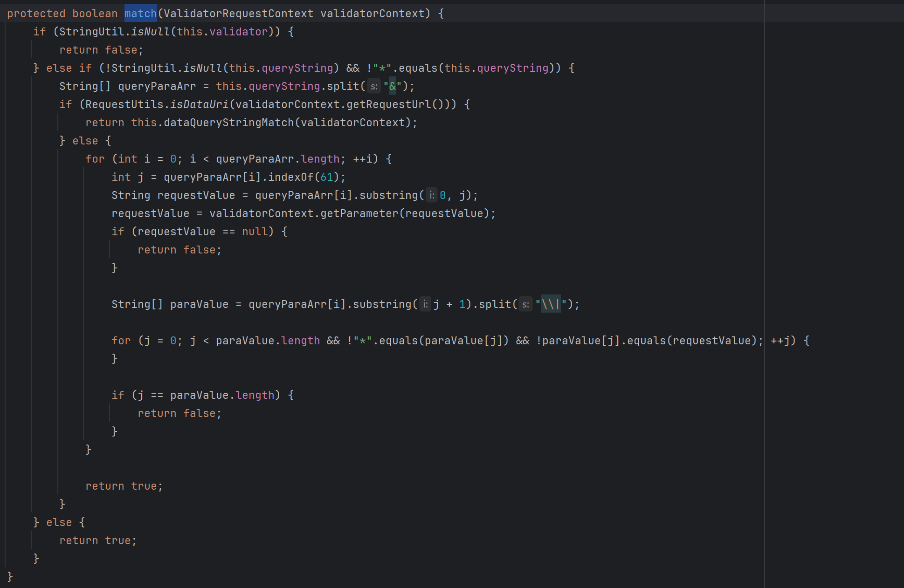Click the ++j increment in for loop
The height and width of the screenshot is (588, 904).
(780, 341)
